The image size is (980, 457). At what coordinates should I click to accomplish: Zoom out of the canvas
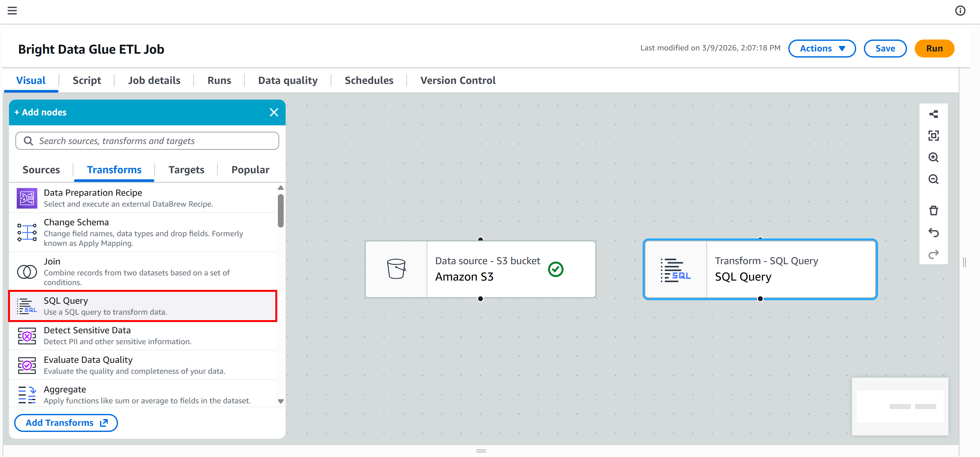[x=933, y=179]
